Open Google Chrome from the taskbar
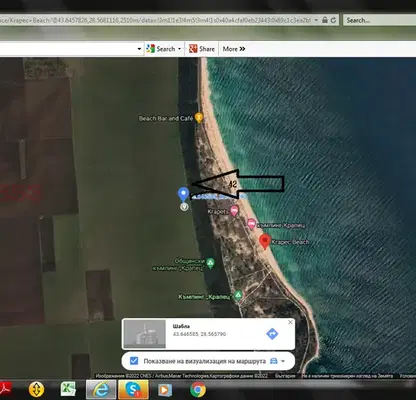The height and width of the screenshot is (400, 416). [198, 389]
